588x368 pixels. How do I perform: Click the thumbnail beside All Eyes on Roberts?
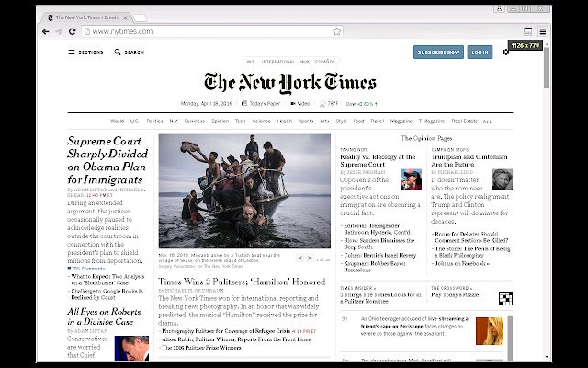point(131,348)
